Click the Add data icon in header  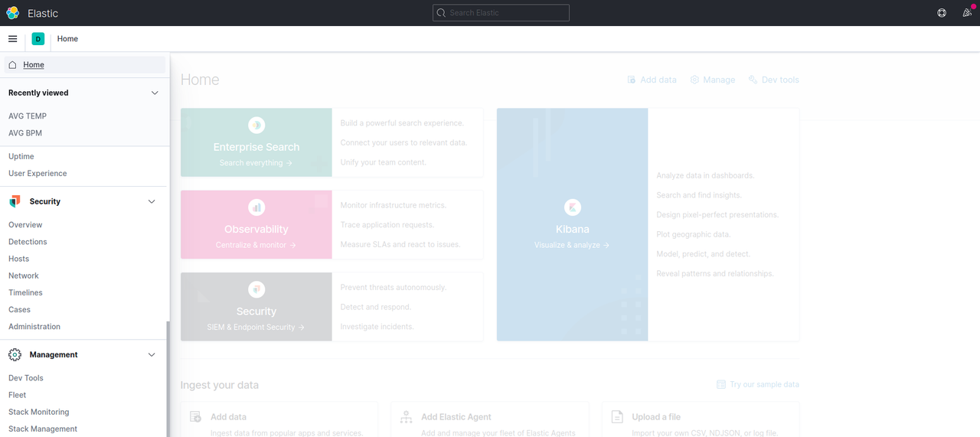coord(632,80)
